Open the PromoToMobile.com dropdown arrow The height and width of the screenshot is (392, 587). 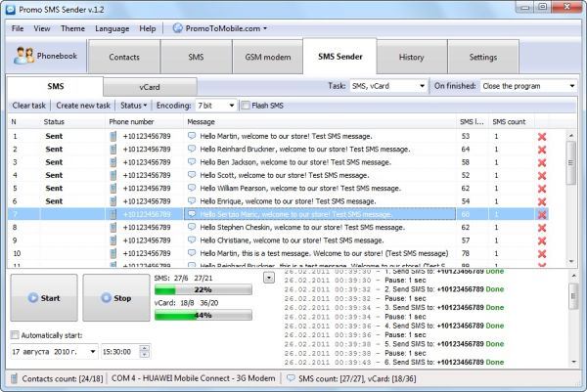pos(265,28)
